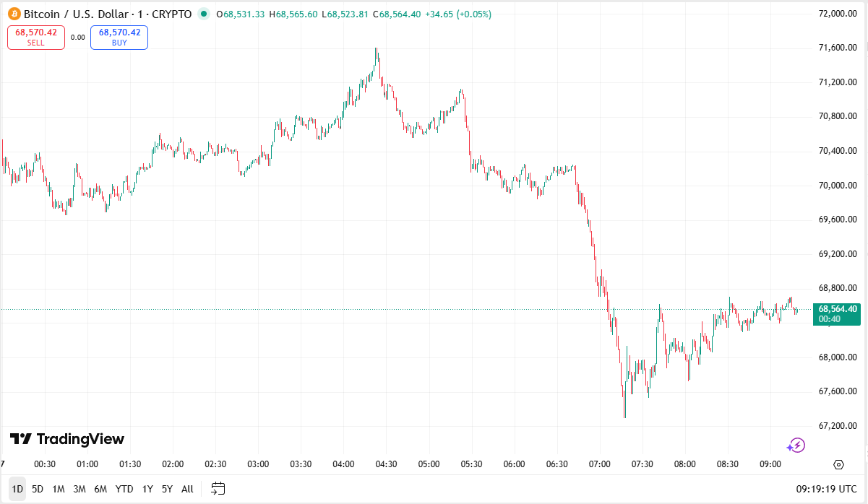Open chart settings gear on price axis

point(838,464)
